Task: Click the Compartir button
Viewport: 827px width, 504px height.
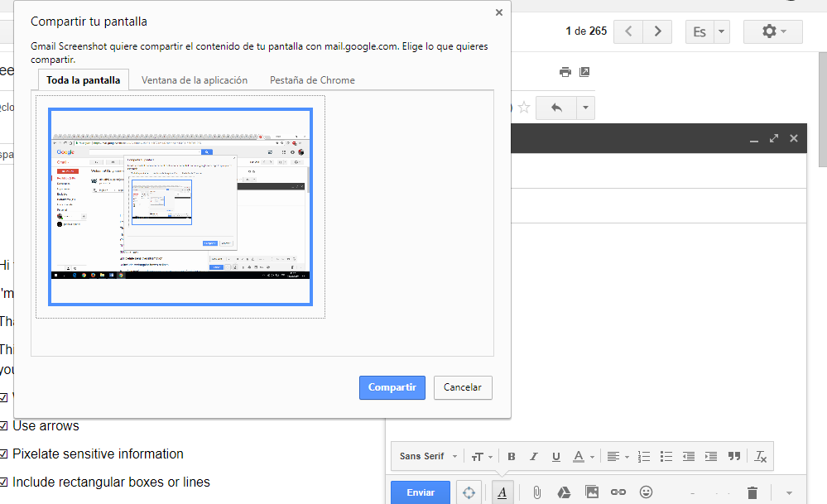Action: 392,387
